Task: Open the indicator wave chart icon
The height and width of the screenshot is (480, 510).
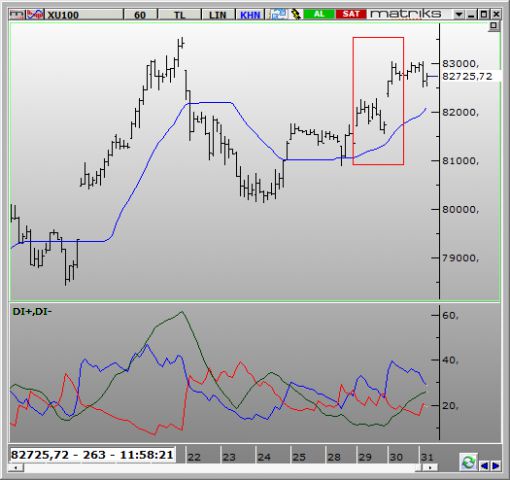Action: pos(35,14)
